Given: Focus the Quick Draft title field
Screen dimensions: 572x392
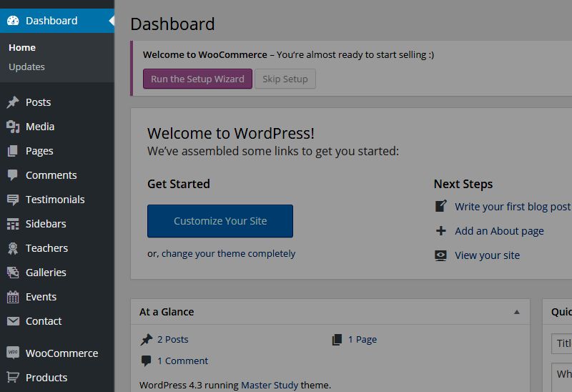Looking at the screenshot, I should click(x=562, y=343).
